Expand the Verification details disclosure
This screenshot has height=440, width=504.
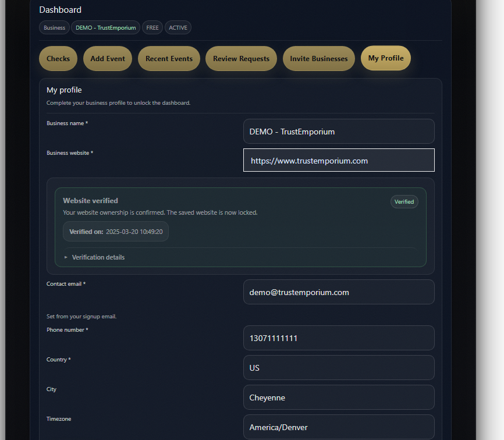point(98,257)
